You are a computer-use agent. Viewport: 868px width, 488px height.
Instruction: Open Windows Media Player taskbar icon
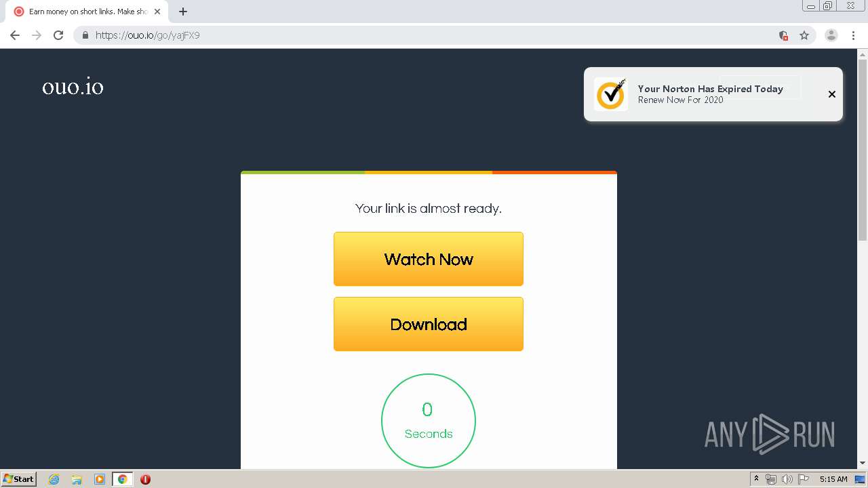(x=99, y=479)
